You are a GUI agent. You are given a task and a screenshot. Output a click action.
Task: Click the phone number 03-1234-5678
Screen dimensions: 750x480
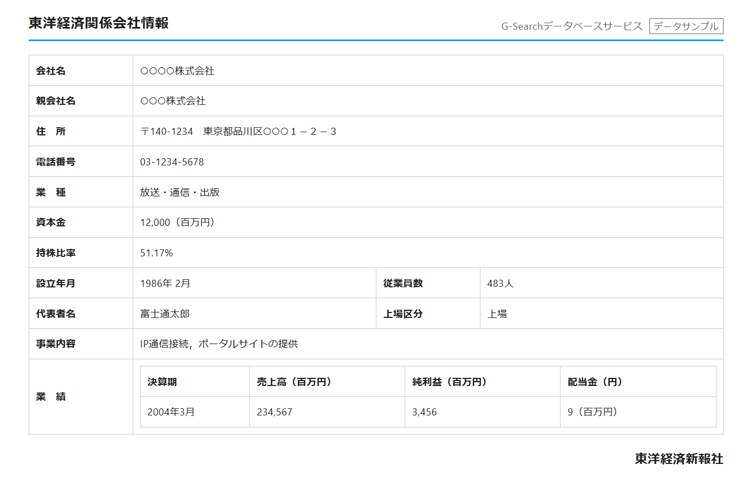tap(172, 162)
